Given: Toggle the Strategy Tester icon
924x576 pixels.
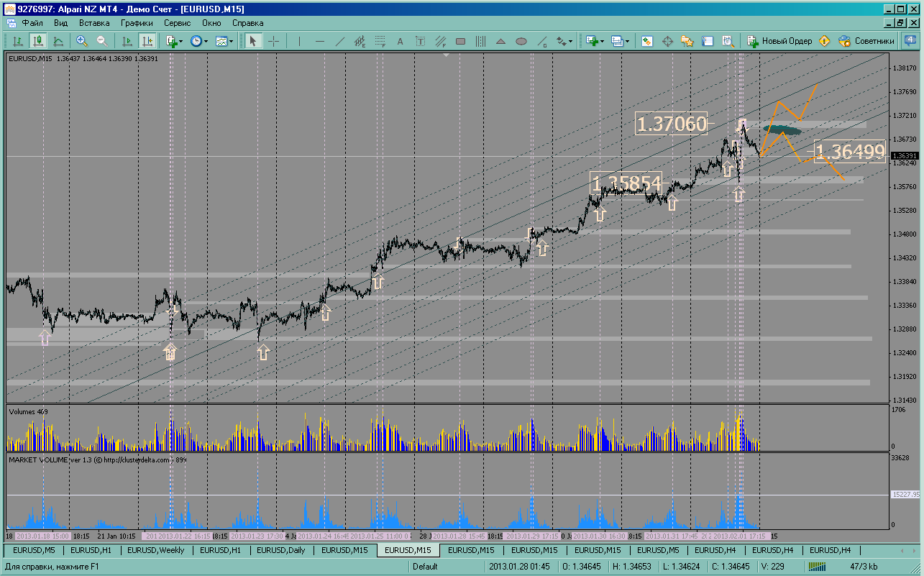Looking at the screenshot, I should click(728, 41).
